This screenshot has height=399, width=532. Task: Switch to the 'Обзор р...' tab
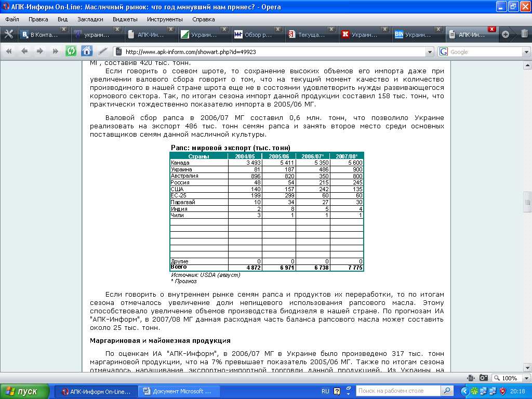258,35
